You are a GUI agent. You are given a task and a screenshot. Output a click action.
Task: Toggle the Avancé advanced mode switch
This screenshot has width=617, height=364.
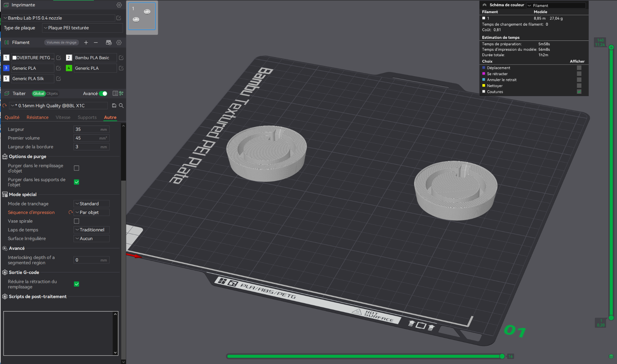tap(103, 93)
